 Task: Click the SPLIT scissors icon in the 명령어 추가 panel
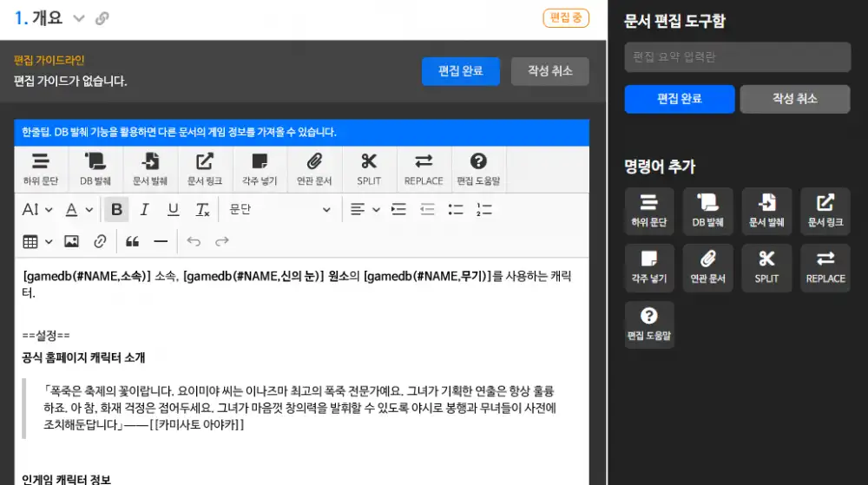(x=766, y=265)
